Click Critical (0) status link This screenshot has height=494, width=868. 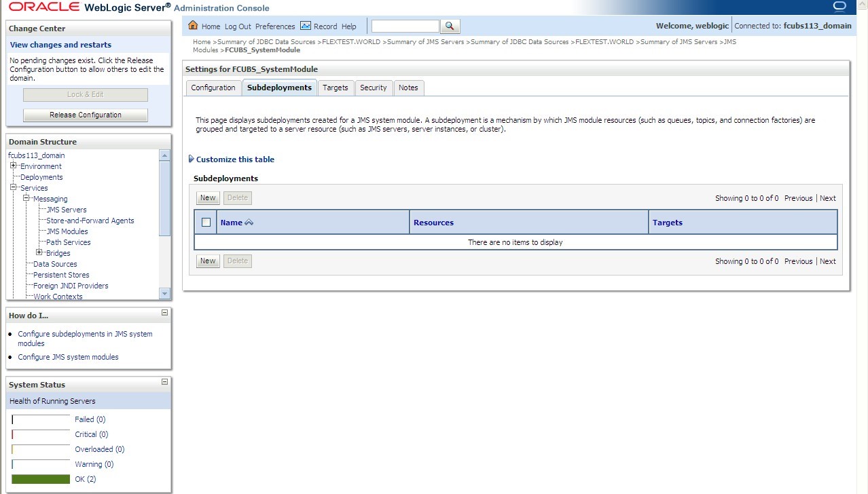click(92, 434)
